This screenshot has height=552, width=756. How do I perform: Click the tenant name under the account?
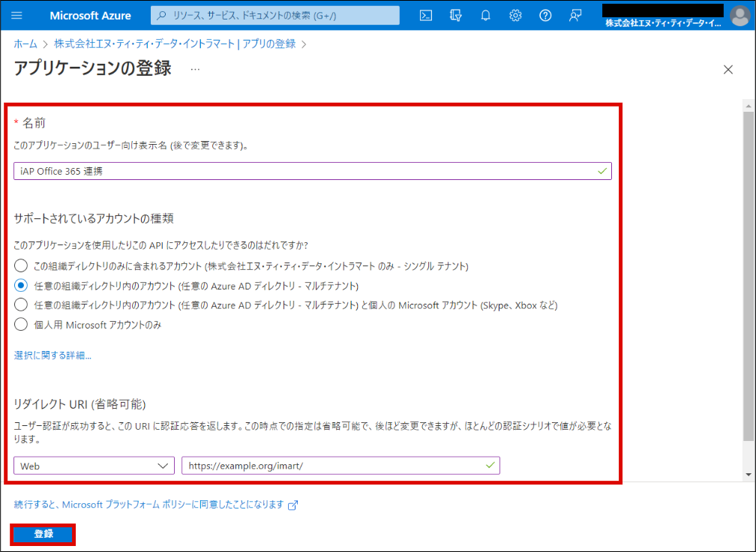[664, 23]
